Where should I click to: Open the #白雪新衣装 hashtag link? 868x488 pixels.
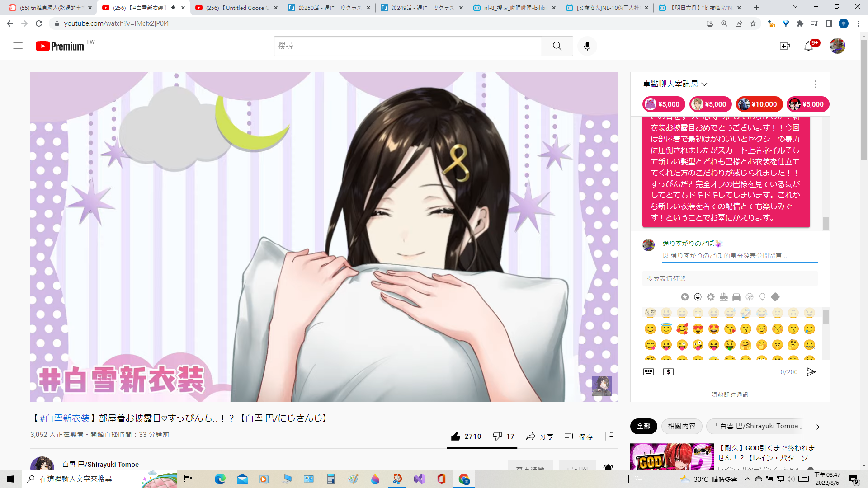[64, 418]
